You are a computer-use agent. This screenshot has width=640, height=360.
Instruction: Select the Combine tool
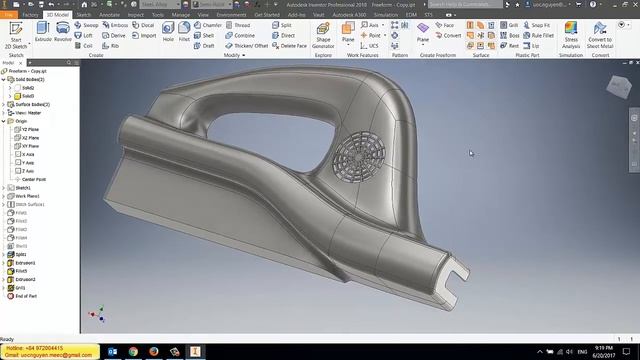[240, 36]
